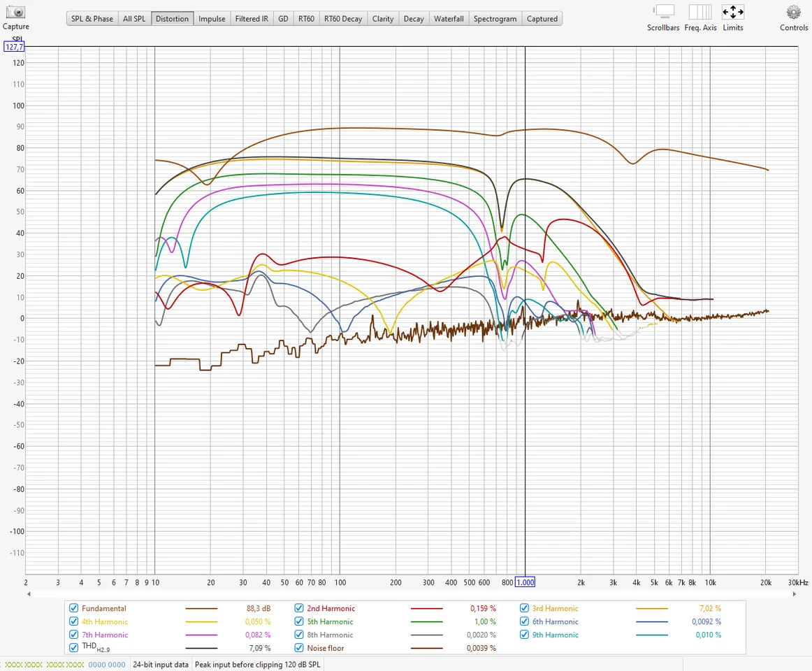Select the SPL & Phase tab
The height and width of the screenshot is (671, 812).
(x=92, y=19)
